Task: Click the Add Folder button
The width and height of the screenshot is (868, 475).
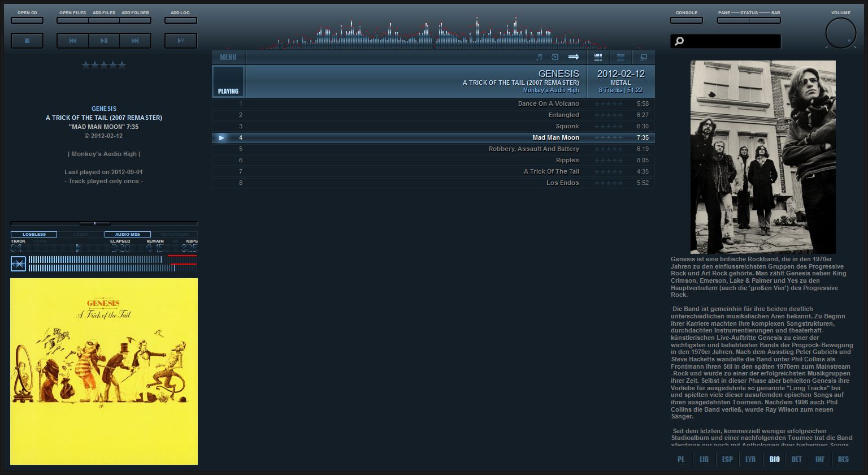Action: click(x=135, y=20)
